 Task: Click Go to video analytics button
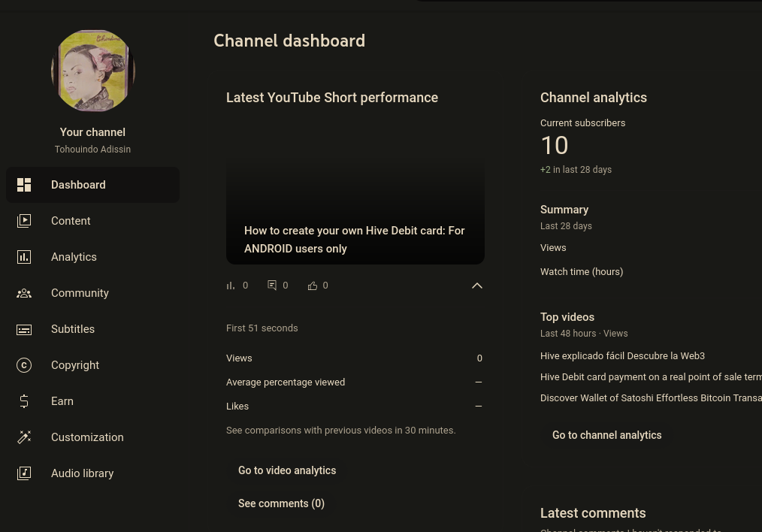287,470
